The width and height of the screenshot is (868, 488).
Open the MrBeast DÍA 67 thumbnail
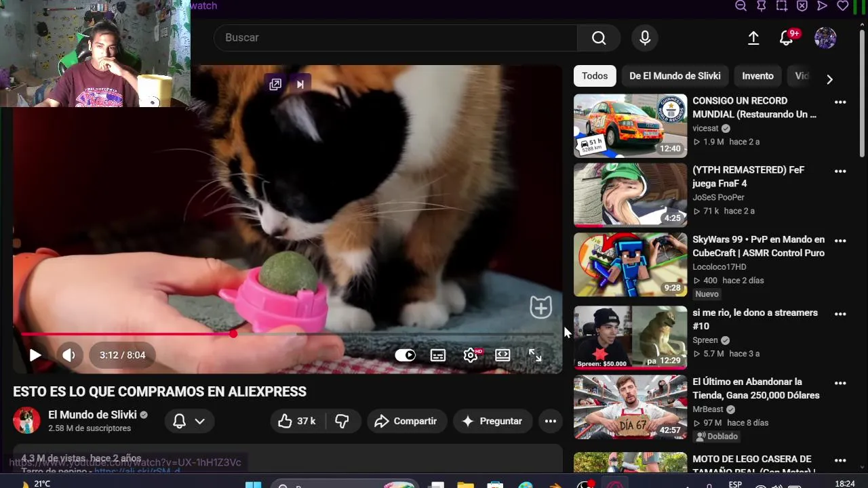(x=630, y=407)
